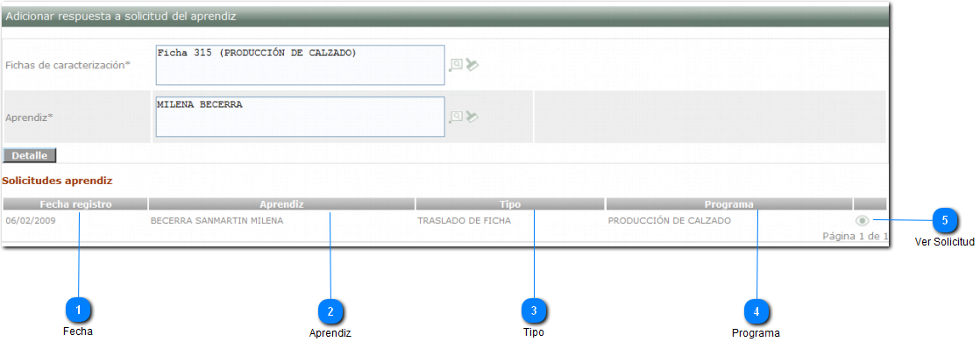Select annotation bubble number 1 for Fecha

79,310
